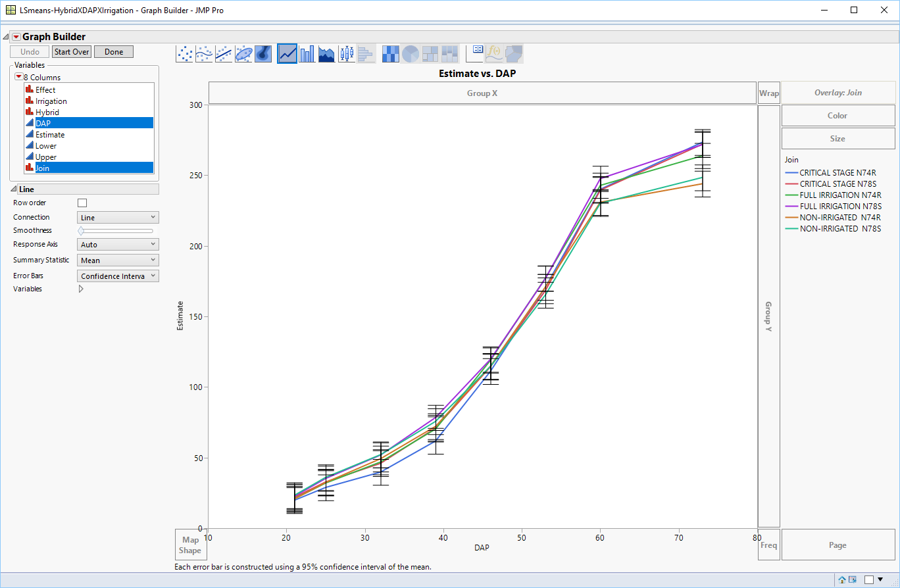Screen dimensions: 900x588
Task: Open the Graph Builder red triangle menu
Action: click(x=16, y=37)
